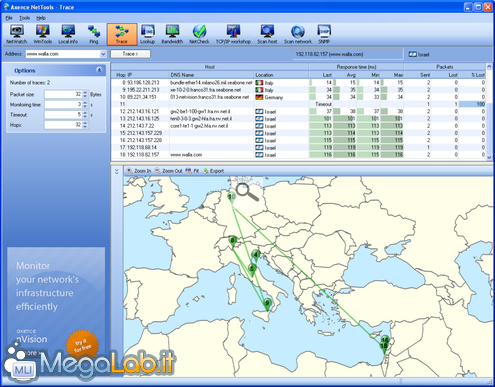The image size is (495, 387).
Task: Open the File menu
Action: [9, 18]
